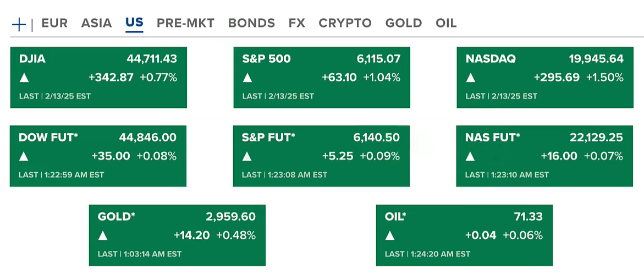
Task: Click the DJIA up-arrow triangle icon
Action: tap(24, 78)
